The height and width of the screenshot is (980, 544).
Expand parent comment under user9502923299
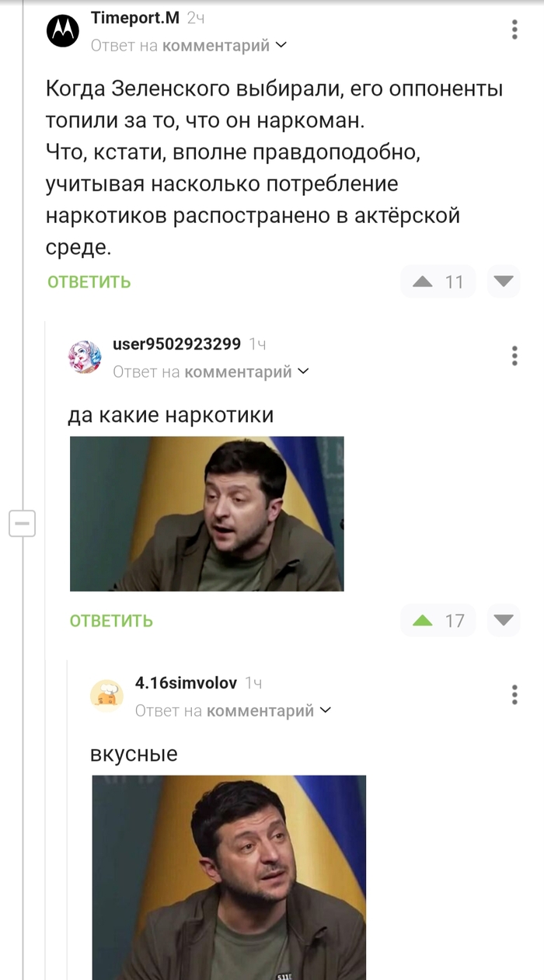pos(211,371)
